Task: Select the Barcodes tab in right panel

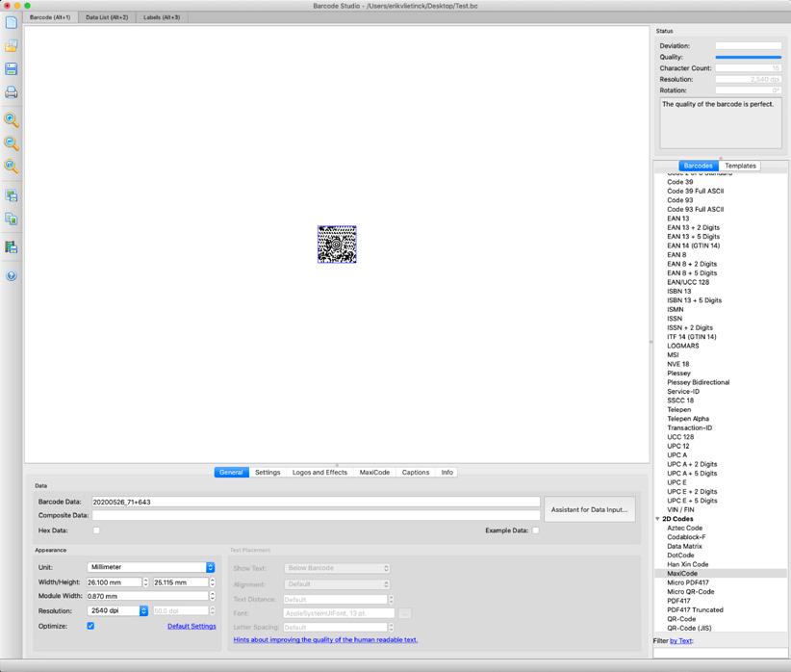Action: [699, 166]
